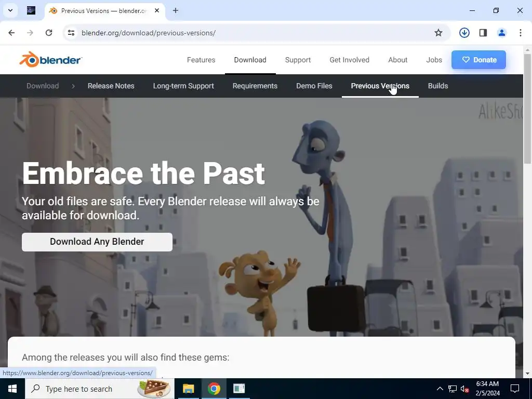This screenshot has width=532, height=399.
Task: Open the Release Notes page
Action: point(111,86)
